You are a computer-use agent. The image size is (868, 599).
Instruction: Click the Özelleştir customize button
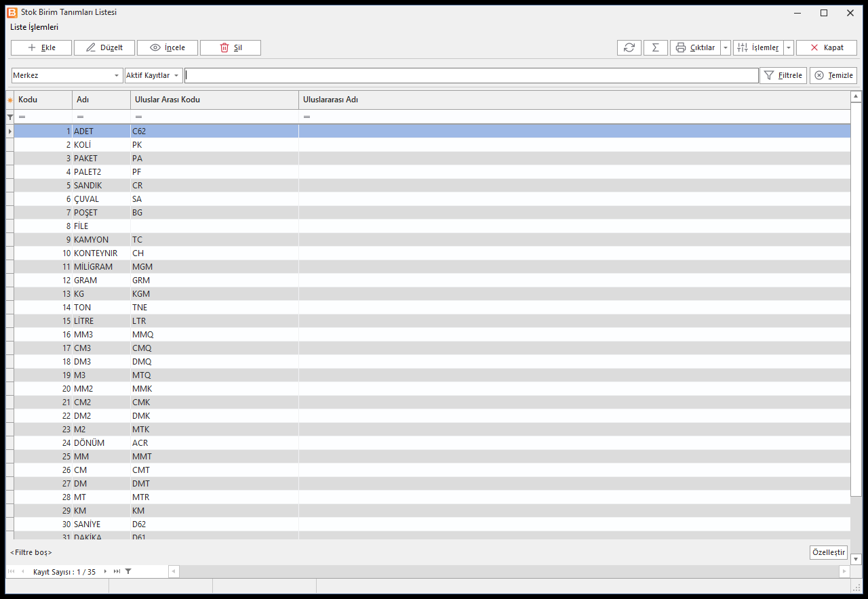click(x=829, y=552)
